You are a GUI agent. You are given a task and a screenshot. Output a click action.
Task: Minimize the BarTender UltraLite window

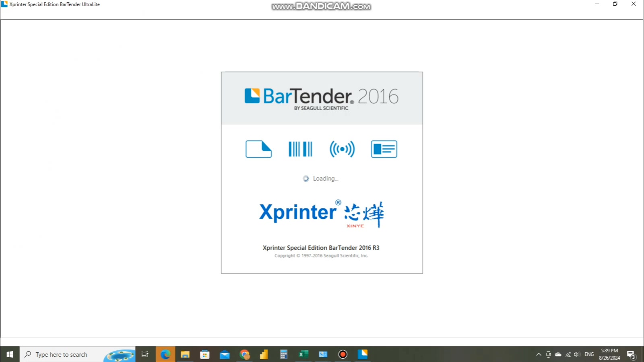pos(597,4)
